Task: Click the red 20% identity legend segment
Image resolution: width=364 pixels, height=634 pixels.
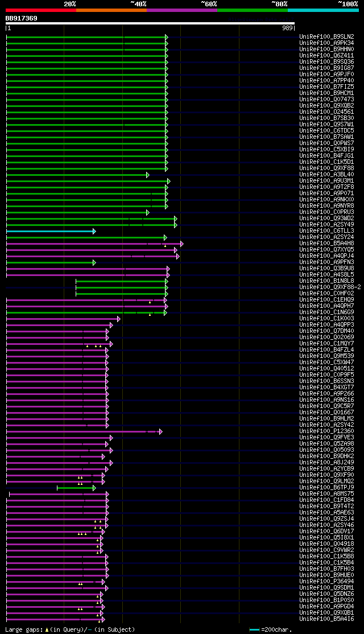Action: (x=41, y=10)
